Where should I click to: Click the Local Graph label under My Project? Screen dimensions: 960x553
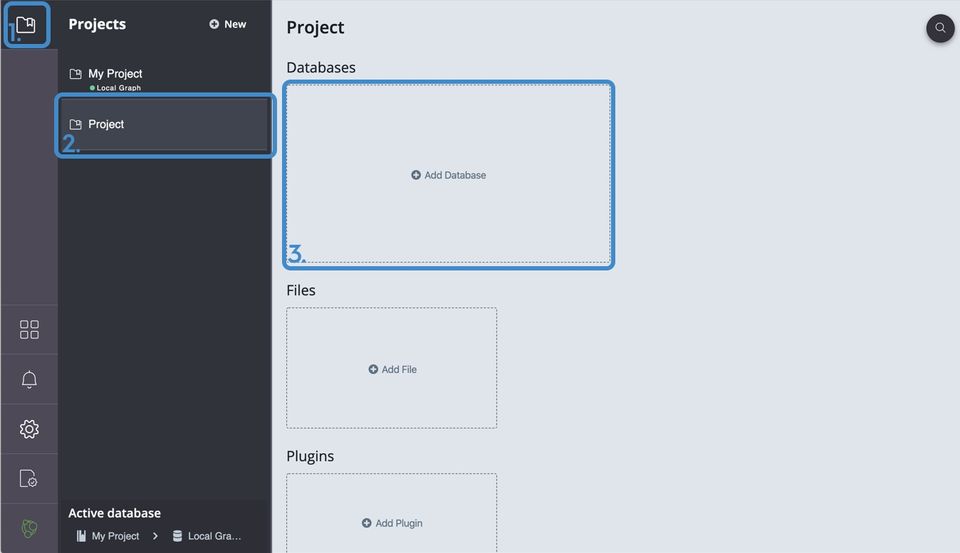119,88
